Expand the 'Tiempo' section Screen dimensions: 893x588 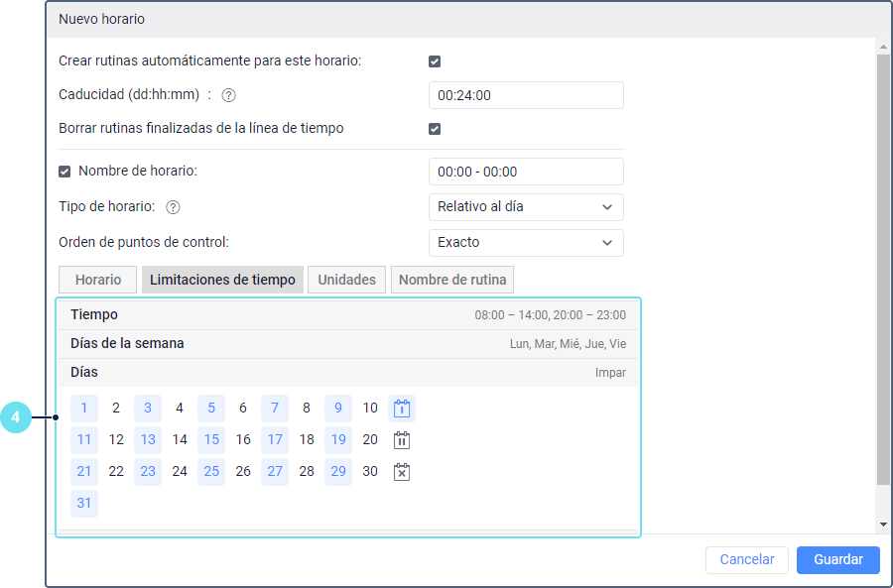347,315
